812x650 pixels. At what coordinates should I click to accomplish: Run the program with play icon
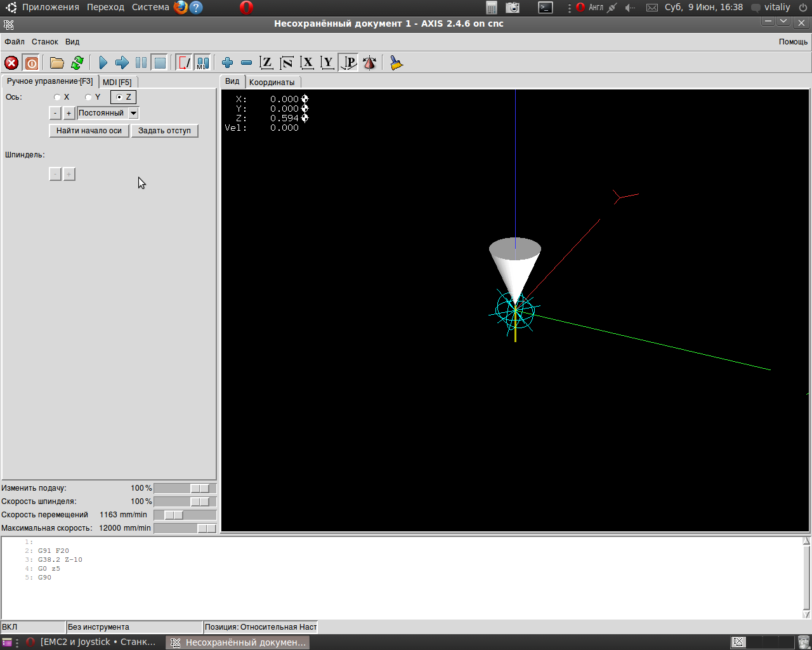[103, 63]
